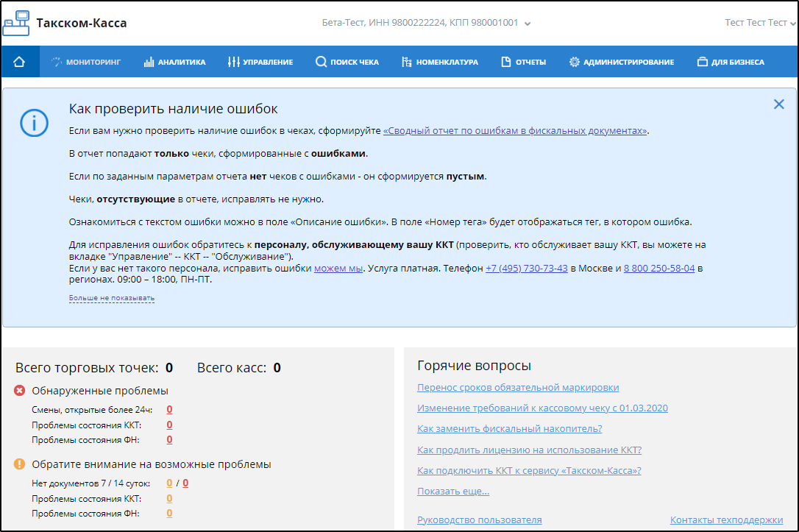
Task: Click the Для бизнеса briefcase icon
Action: pos(703,62)
